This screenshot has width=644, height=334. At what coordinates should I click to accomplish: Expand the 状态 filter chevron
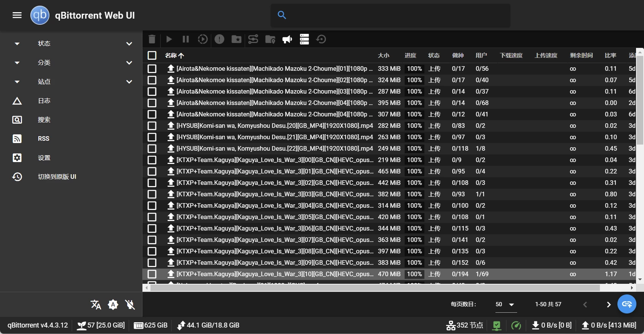(x=129, y=44)
